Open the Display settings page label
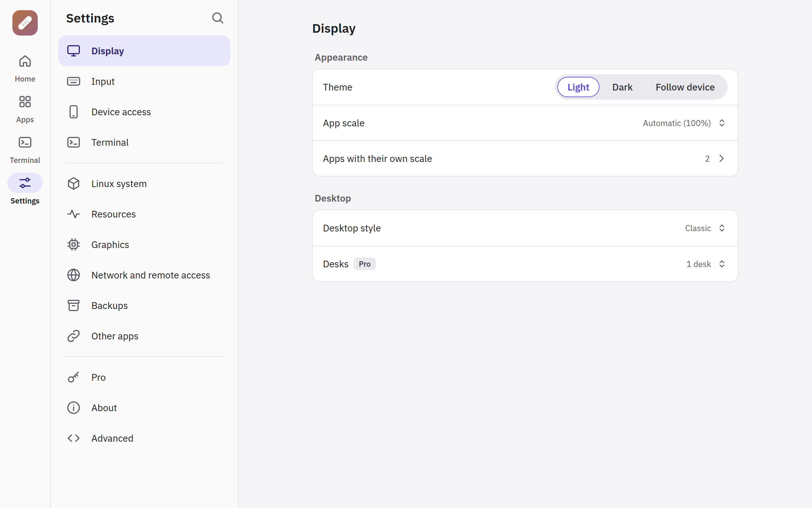Image resolution: width=812 pixels, height=508 pixels. [108, 51]
